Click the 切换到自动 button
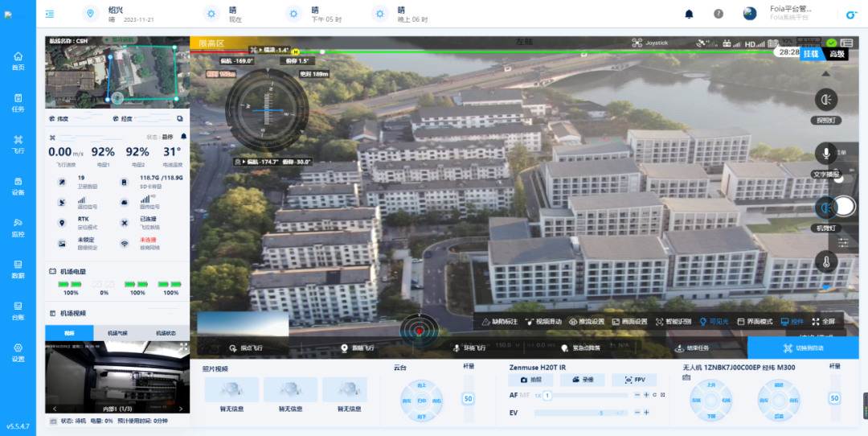Image resolution: width=868 pixels, height=436 pixels. 803,348
